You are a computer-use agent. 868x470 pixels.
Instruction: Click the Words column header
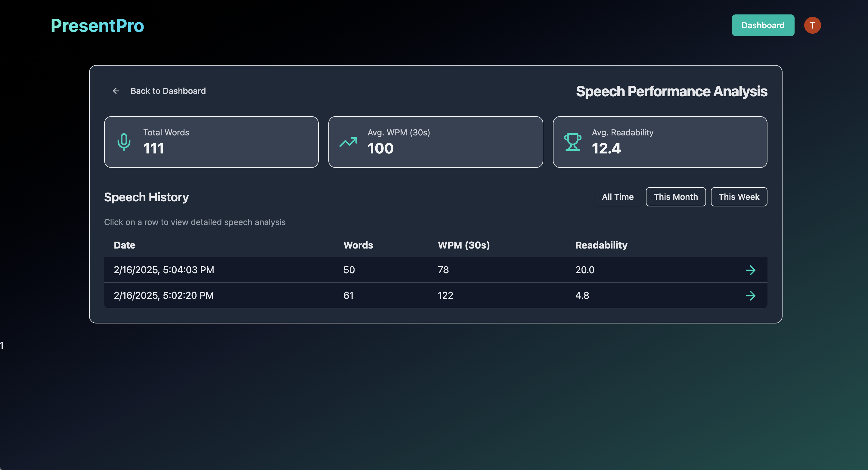point(358,245)
